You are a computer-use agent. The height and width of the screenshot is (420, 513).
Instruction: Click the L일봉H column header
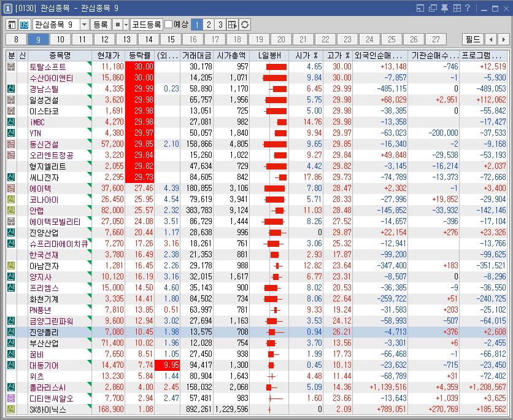tap(269, 55)
